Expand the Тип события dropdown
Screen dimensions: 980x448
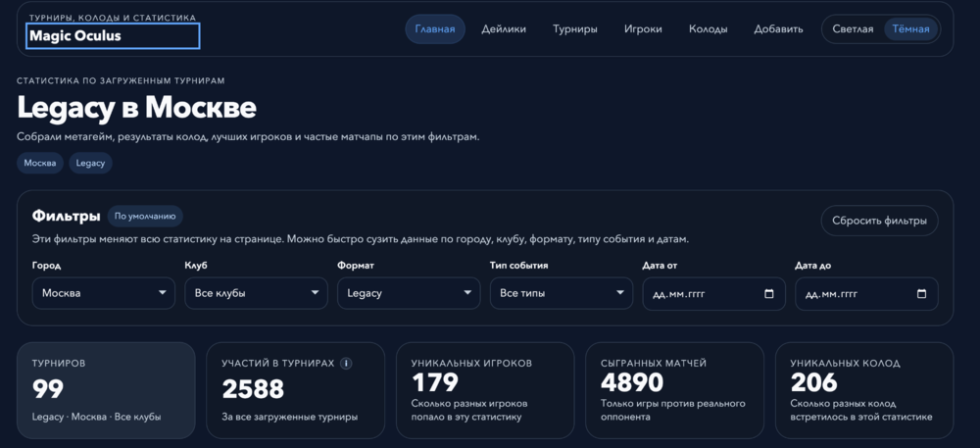coord(562,293)
